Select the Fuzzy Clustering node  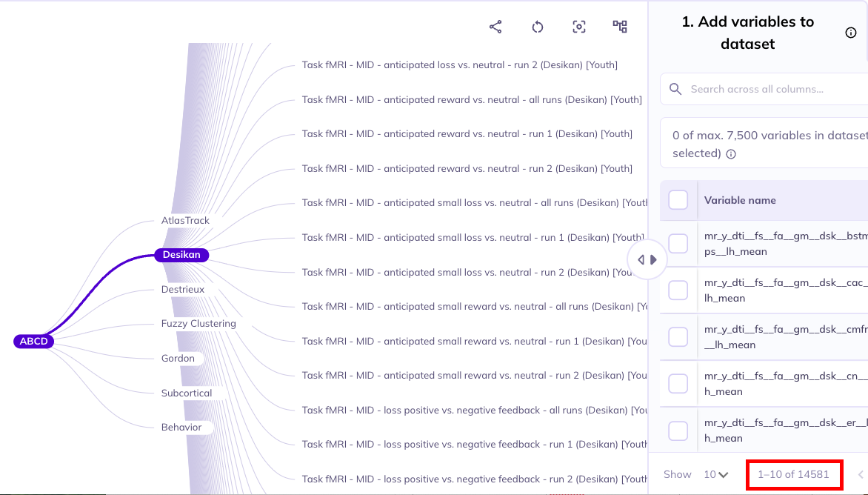coord(198,324)
